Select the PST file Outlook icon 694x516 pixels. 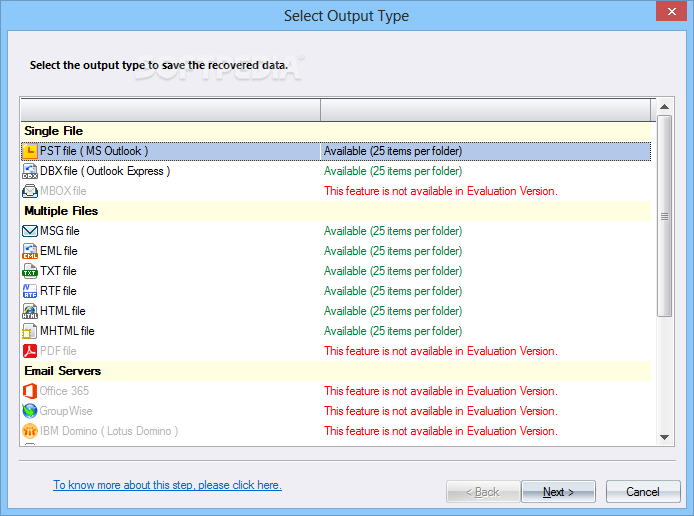(x=30, y=151)
